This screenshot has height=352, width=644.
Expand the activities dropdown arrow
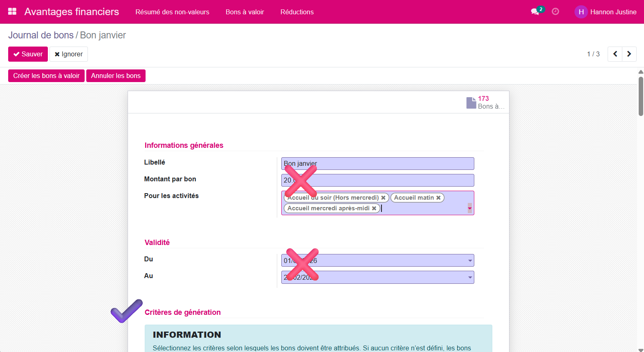[470, 208]
